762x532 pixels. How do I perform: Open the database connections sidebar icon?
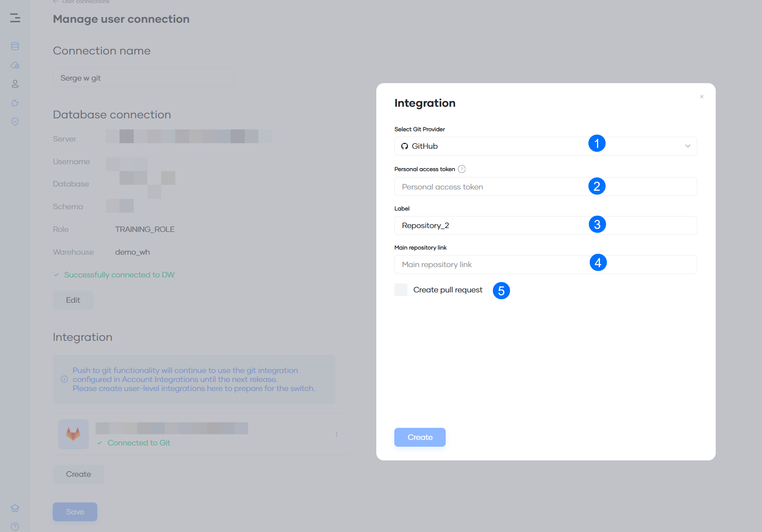point(15,46)
